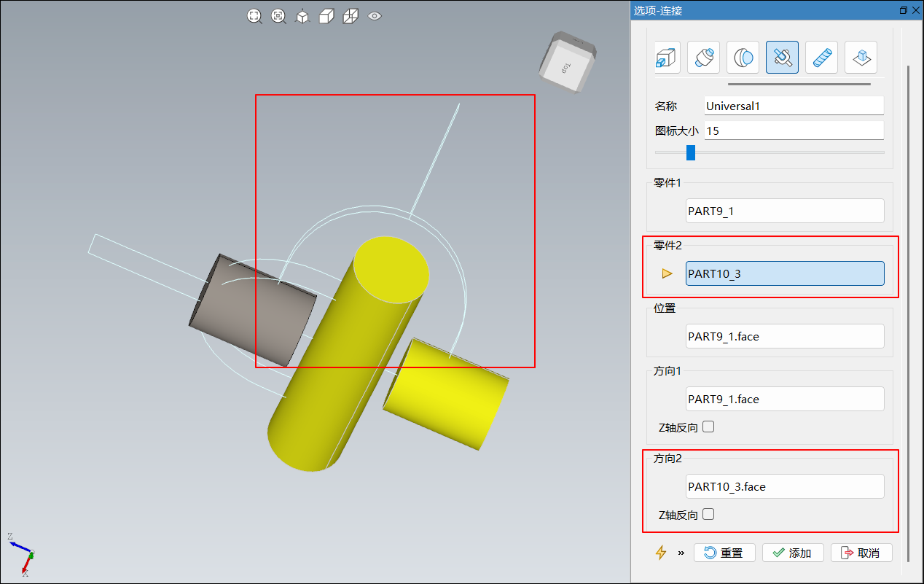Click the 图标大小 slider handle
Image resolution: width=924 pixels, height=584 pixels.
(x=691, y=152)
